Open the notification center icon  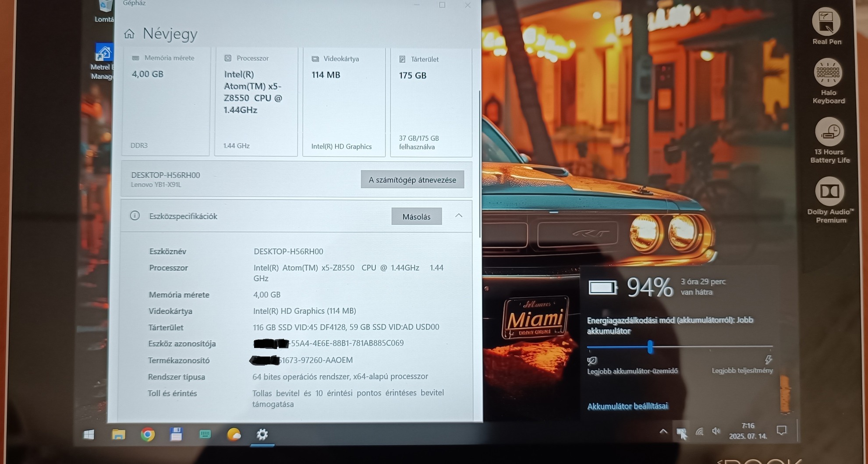781,430
